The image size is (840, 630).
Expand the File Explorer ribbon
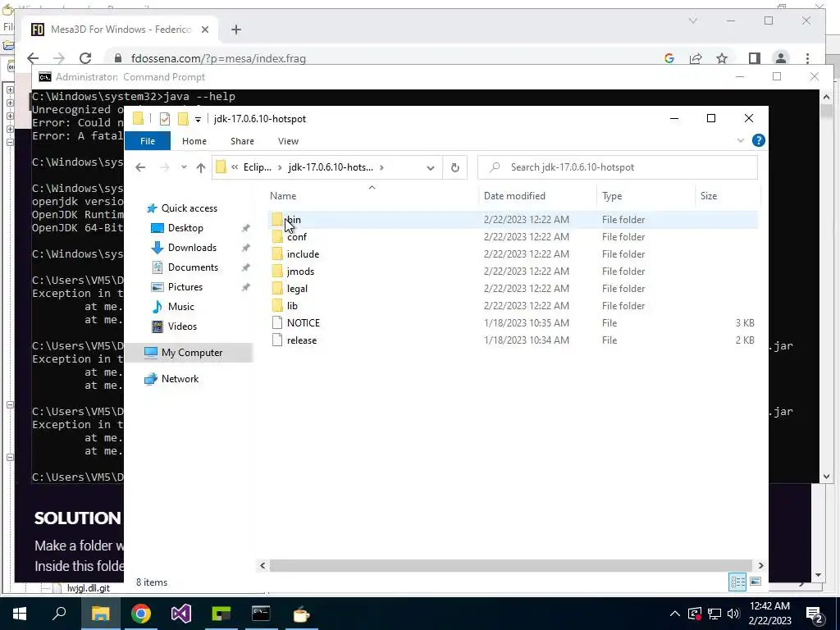coord(741,141)
